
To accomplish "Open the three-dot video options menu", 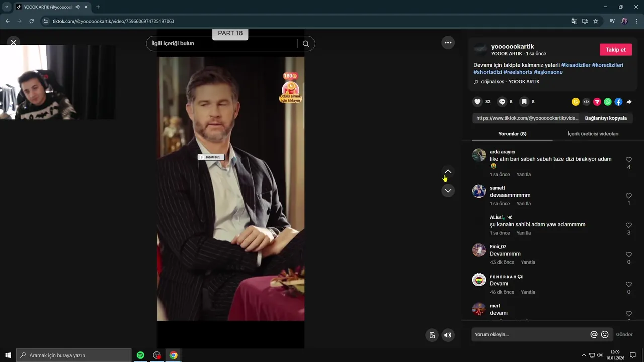I will click(448, 43).
